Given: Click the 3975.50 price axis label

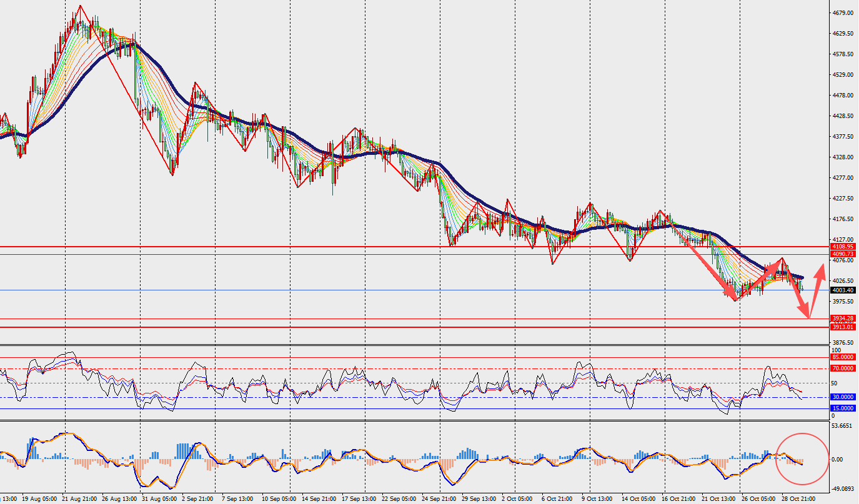Looking at the screenshot, I should pyautogui.click(x=843, y=302).
